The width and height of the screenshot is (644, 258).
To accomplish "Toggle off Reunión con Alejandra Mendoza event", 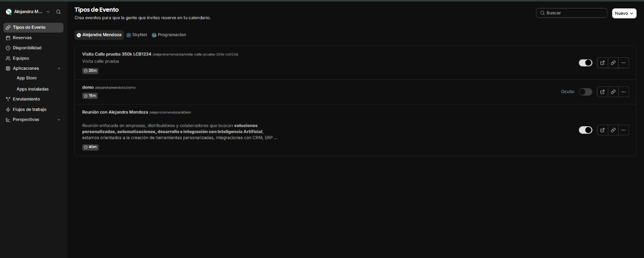I will coord(585,130).
